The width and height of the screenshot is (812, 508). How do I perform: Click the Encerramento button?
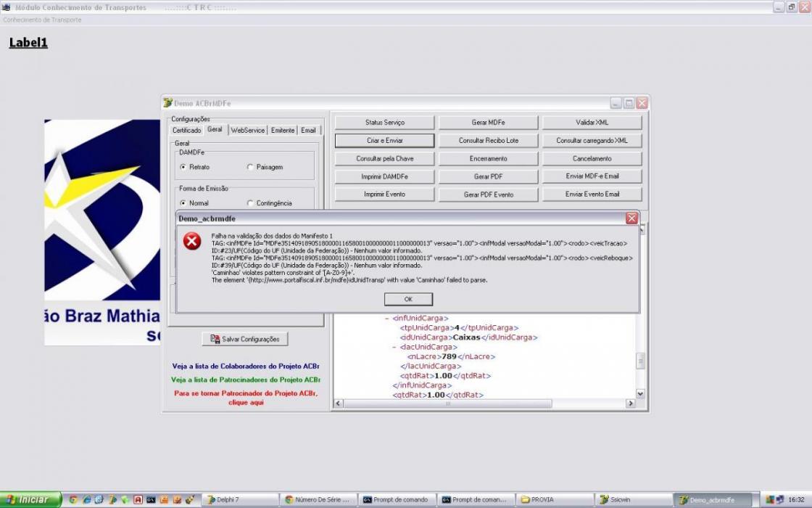pos(489,159)
